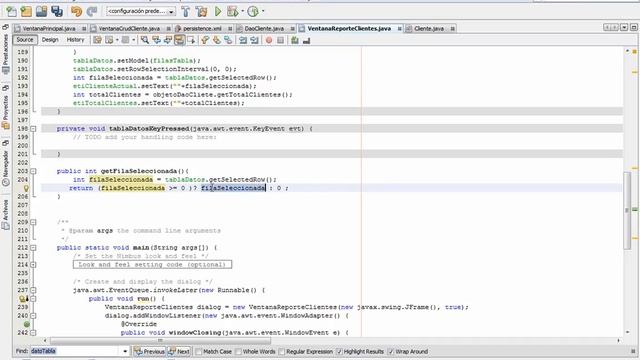Click the Profile Project clock icon
640x360 pixels.
click(253, 11)
